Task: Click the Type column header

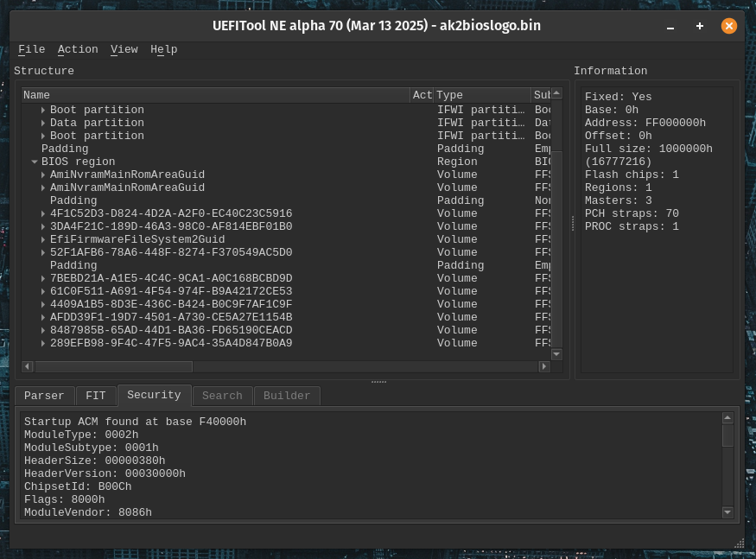Action: point(480,95)
